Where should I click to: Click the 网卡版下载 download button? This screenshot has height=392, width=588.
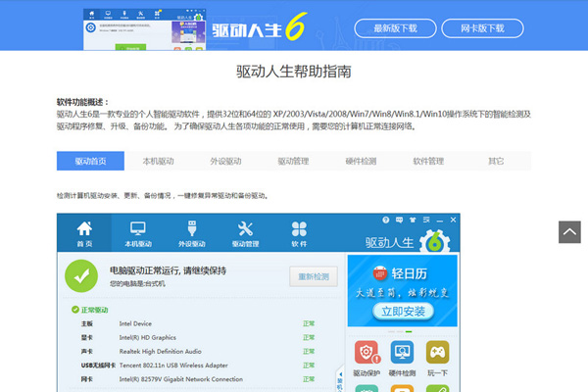tap(482, 28)
